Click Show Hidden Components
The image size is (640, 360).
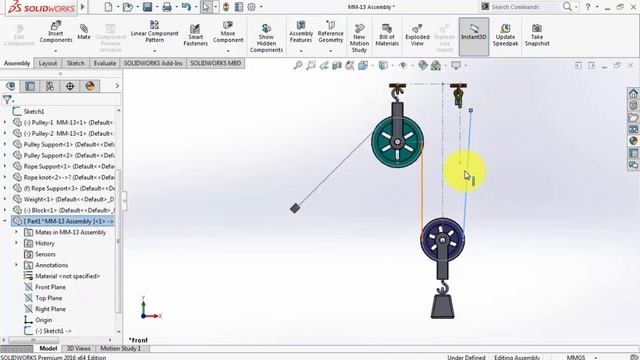266,38
